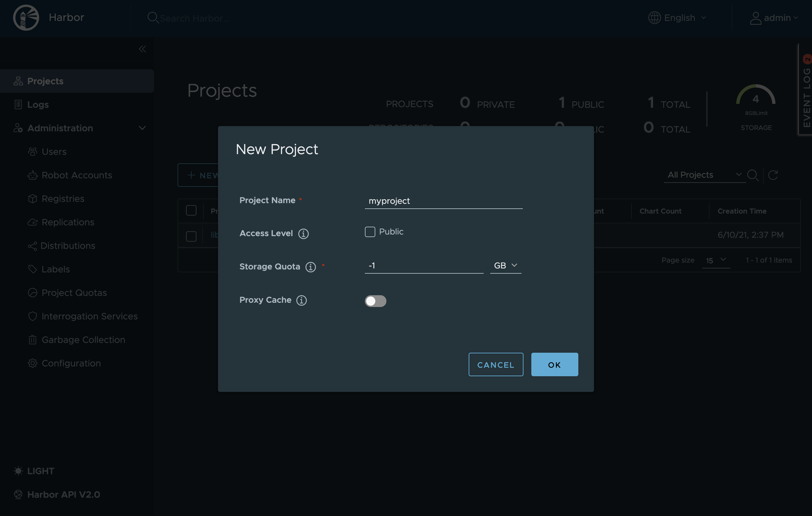Image resolution: width=812 pixels, height=516 pixels.
Task: Click the Registries sidebar icon
Action: 33,199
